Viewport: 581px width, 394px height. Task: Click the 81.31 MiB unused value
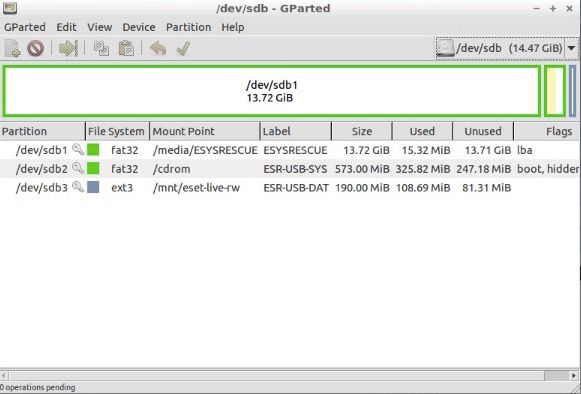coord(487,188)
